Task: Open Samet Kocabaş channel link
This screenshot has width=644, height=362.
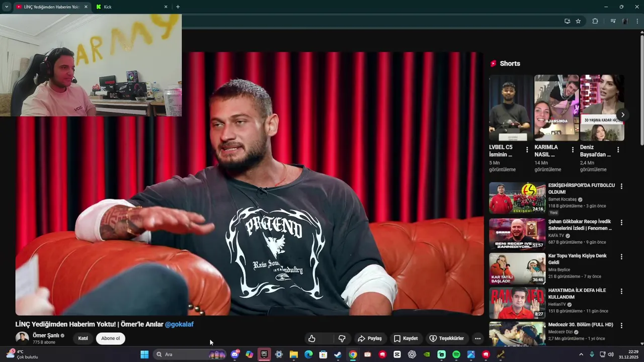Action: [562, 199]
